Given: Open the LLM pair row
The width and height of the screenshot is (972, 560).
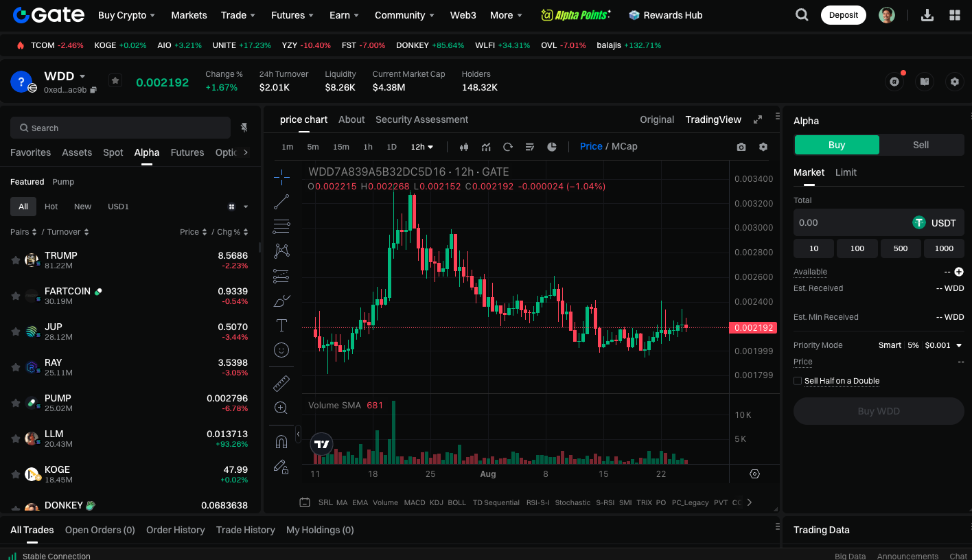Looking at the screenshot, I should [130, 439].
